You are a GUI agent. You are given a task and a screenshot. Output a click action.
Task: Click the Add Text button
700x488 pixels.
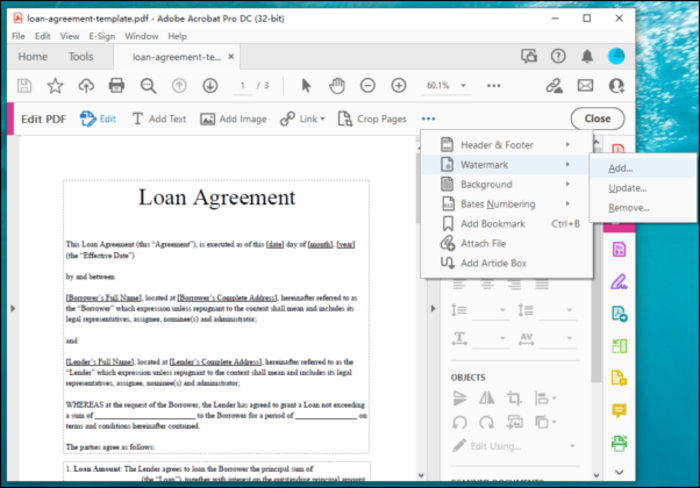point(159,119)
